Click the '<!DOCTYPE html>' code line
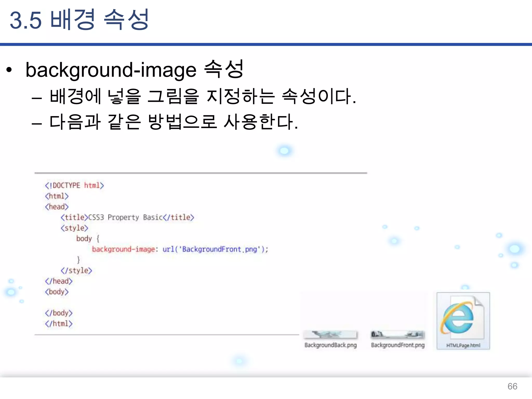The image size is (532, 399). pos(74,185)
